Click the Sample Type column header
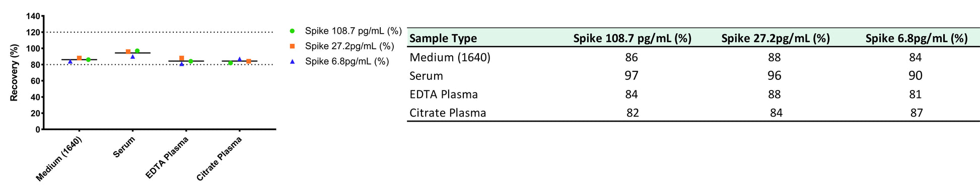The width and height of the screenshot is (980, 190). tap(443, 38)
